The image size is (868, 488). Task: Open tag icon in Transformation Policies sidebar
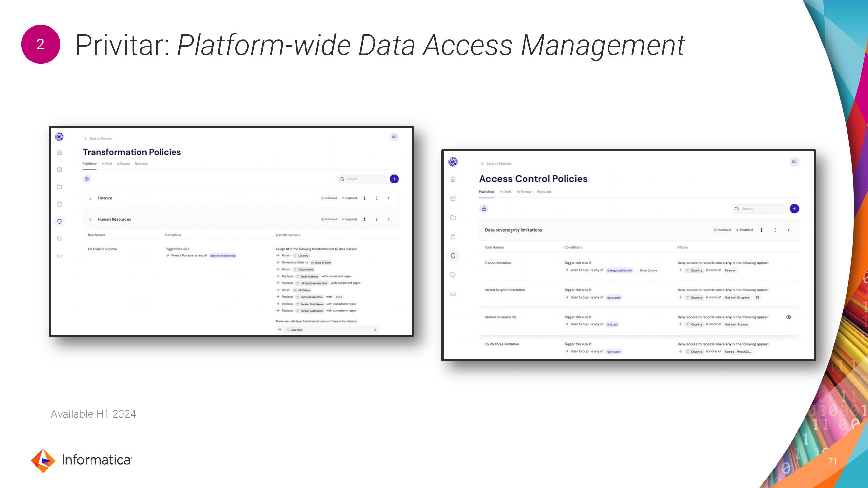point(59,239)
